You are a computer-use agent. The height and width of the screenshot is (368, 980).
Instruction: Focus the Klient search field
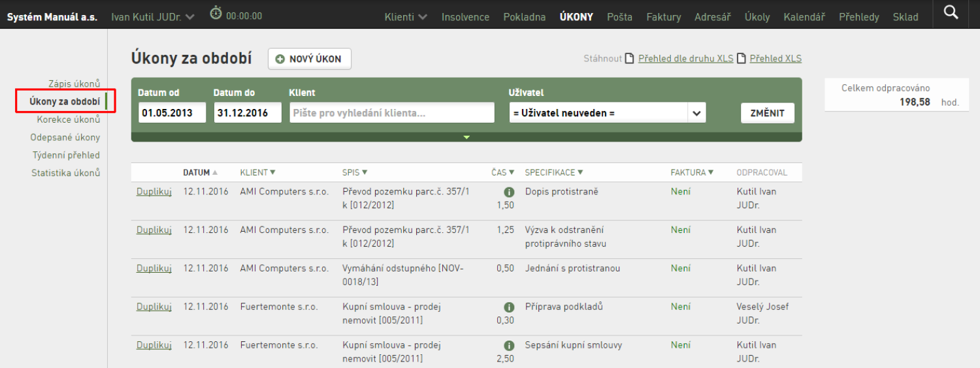tap(392, 113)
